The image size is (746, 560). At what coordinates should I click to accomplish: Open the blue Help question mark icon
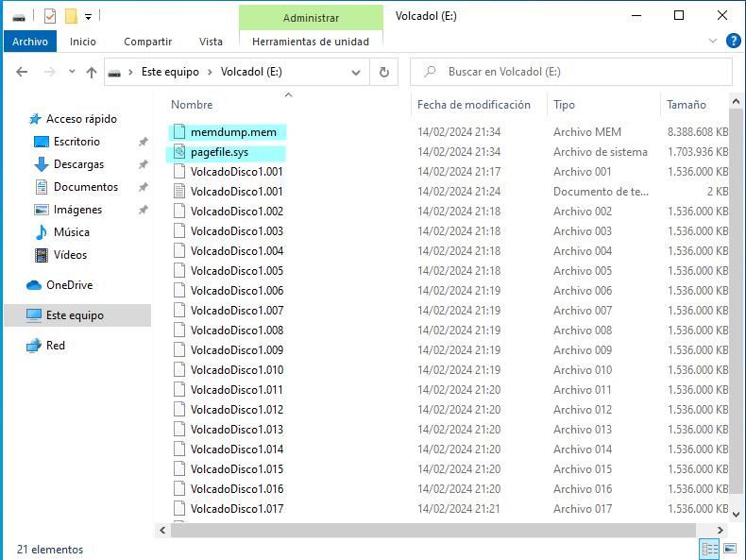pyautogui.click(x=733, y=41)
